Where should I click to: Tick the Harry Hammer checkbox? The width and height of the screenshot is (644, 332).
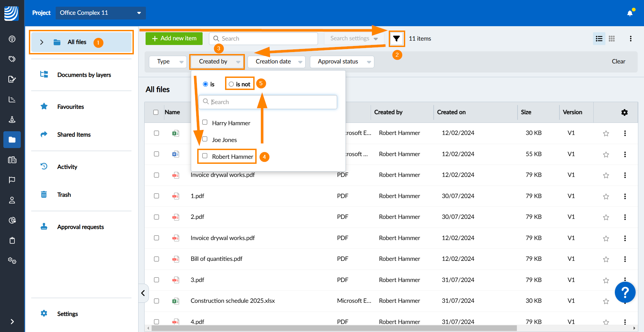[205, 123]
